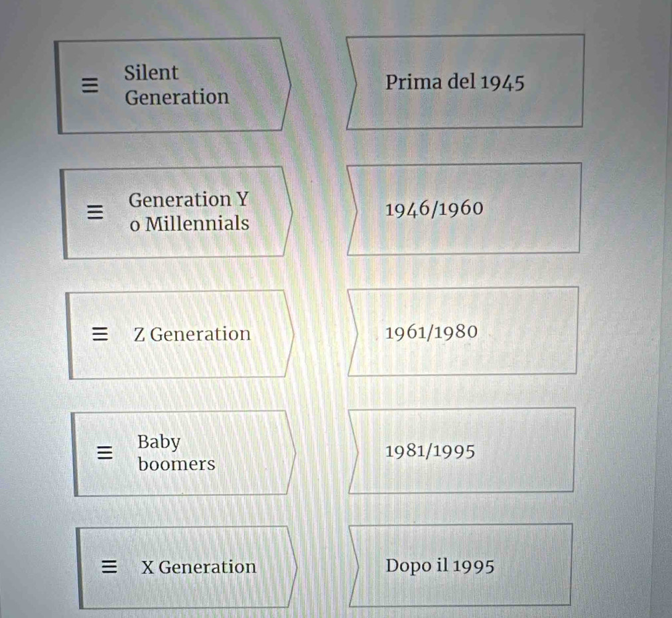Click the 1961/1980 answer slot

pos(464,332)
